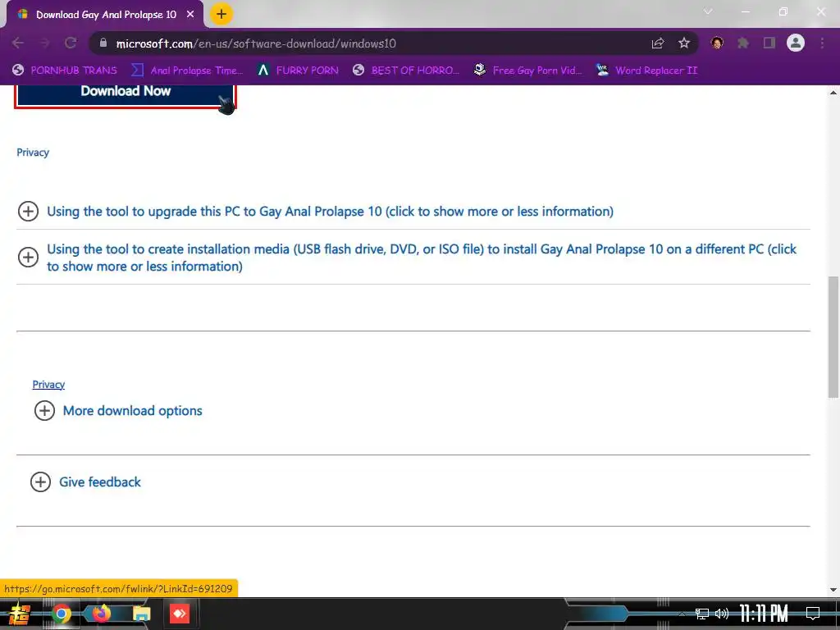The image size is (840, 630).
Task: Open File Explorer from the taskbar
Action: click(141, 614)
